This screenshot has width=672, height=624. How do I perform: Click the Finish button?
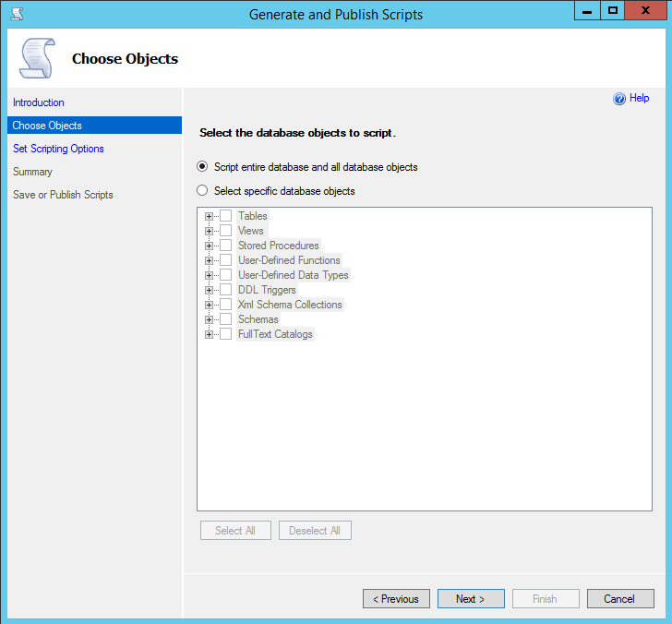click(x=546, y=599)
